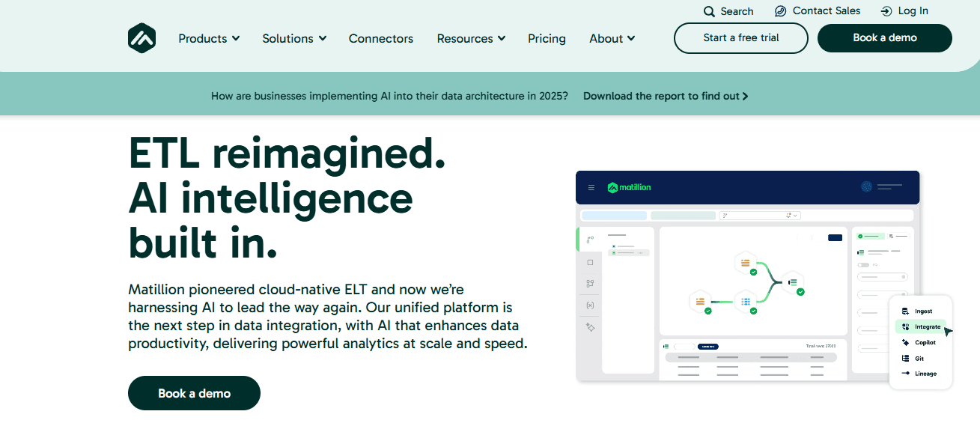Click the 'ETL reimagined.' headline text
Viewport: 980px width, 444px height.
(287, 153)
